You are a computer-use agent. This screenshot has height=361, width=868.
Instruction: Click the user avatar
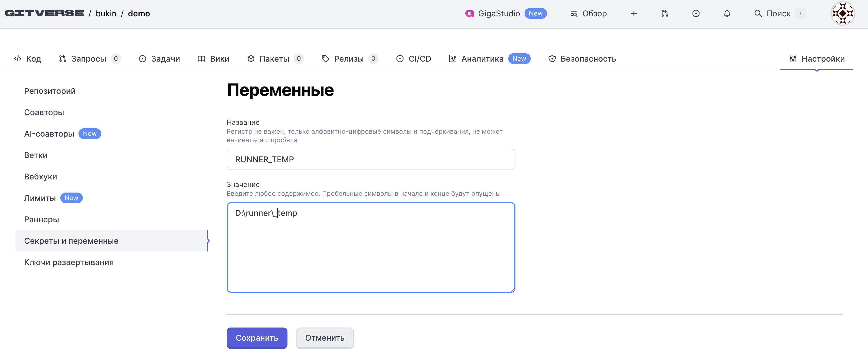coord(842,13)
